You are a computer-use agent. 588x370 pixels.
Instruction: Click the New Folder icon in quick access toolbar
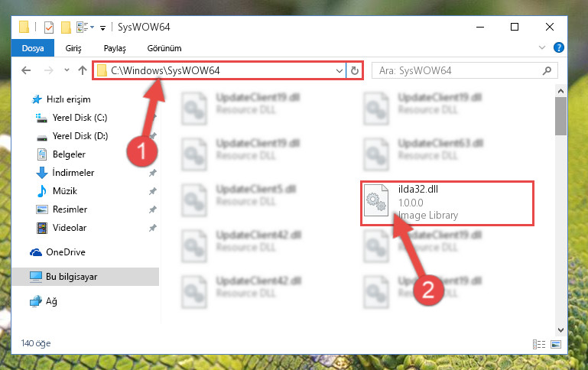tap(66, 28)
